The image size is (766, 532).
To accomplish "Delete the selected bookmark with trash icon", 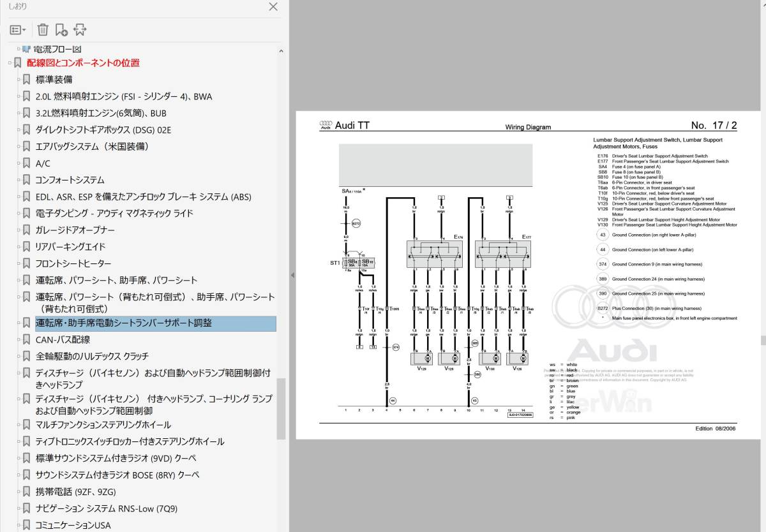I will click(43, 29).
